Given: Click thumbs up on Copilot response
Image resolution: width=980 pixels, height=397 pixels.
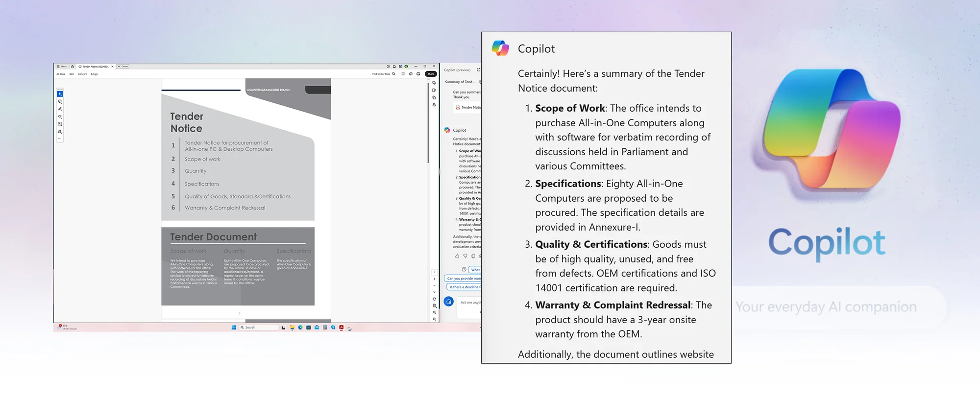Looking at the screenshot, I should coord(457,256).
